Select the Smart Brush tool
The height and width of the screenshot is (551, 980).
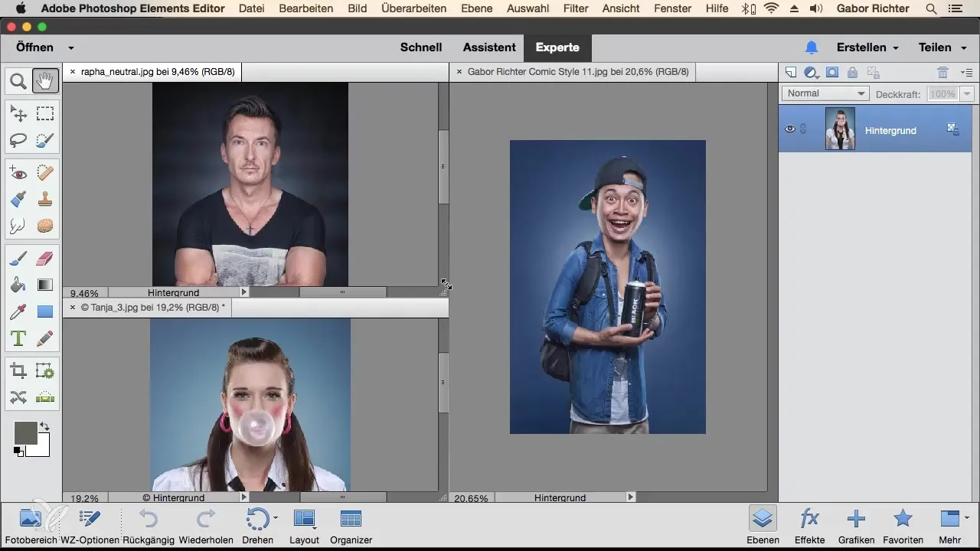[18, 200]
